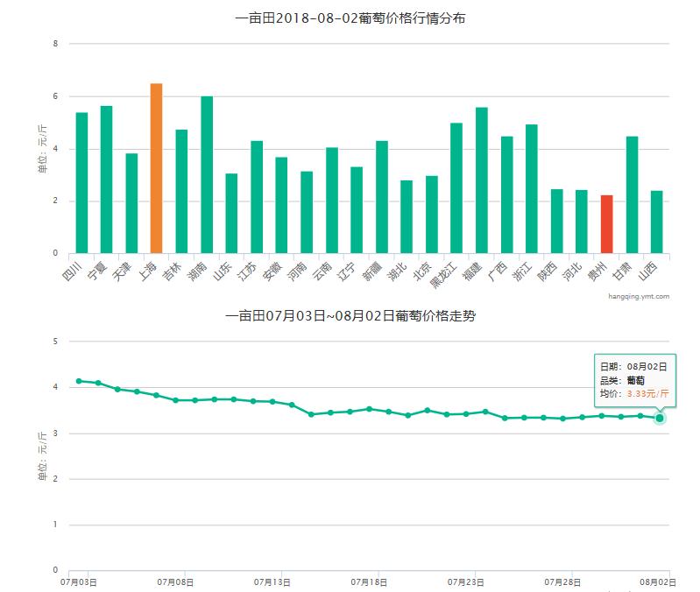Click the 云南 green bar
This screenshot has width=700, height=592.
(332, 201)
